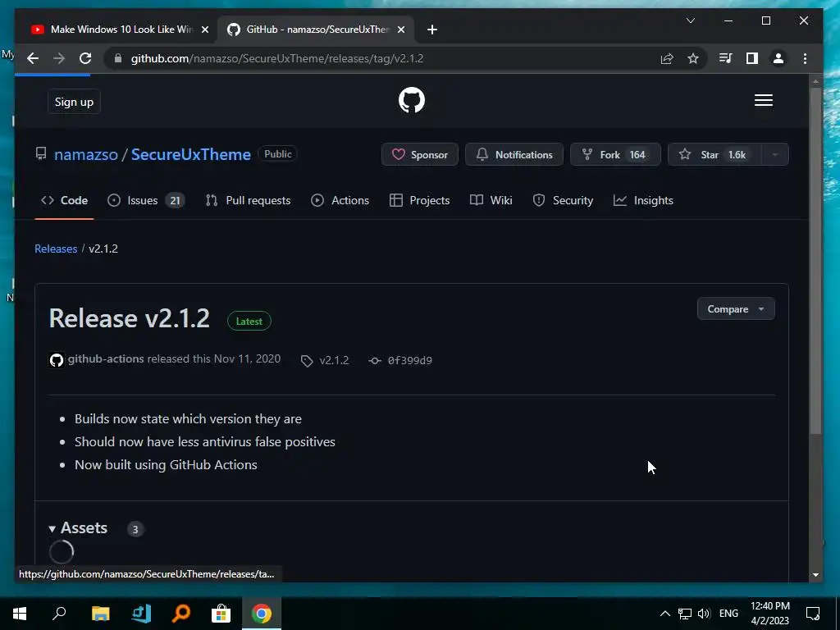
Task: Open the Wiki tab
Action: (x=491, y=200)
